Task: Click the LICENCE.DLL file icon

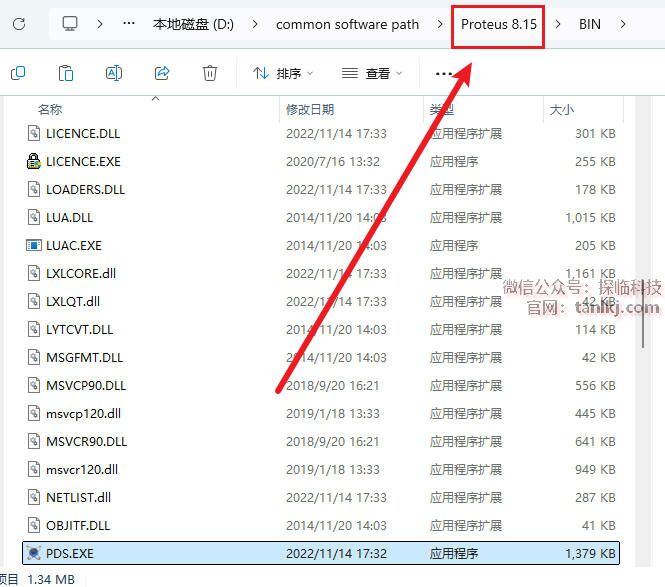Action: (34, 134)
